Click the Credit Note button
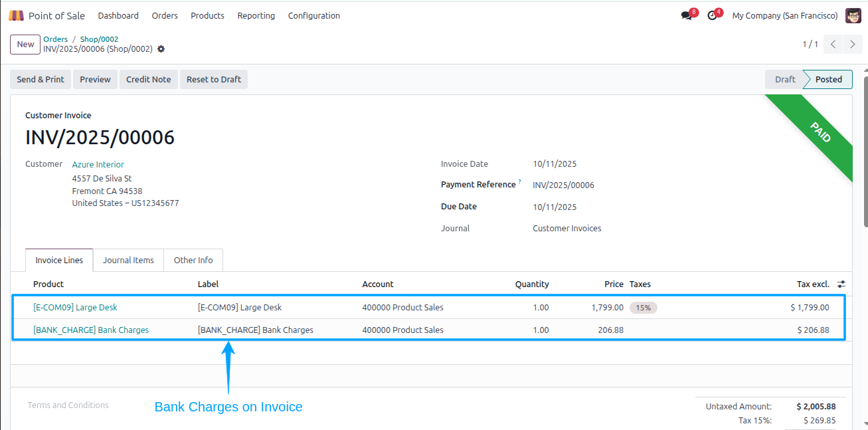The height and width of the screenshot is (430, 868). (149, 79)
